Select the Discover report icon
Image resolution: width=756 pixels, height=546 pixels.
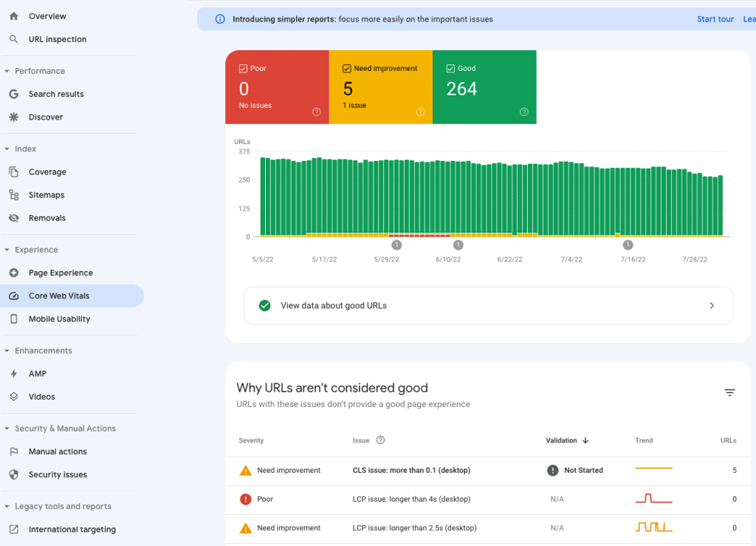click(x=15, y=117)
